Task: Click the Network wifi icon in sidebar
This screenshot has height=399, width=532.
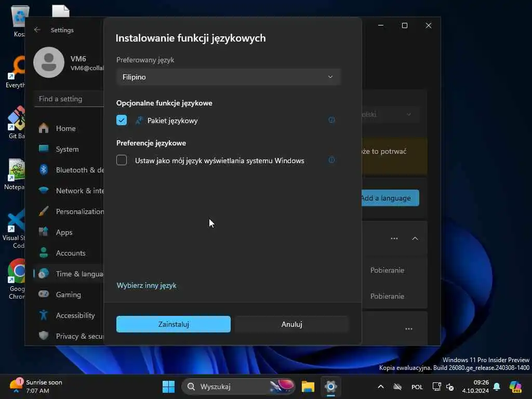Action: click(x=44, y=190)
